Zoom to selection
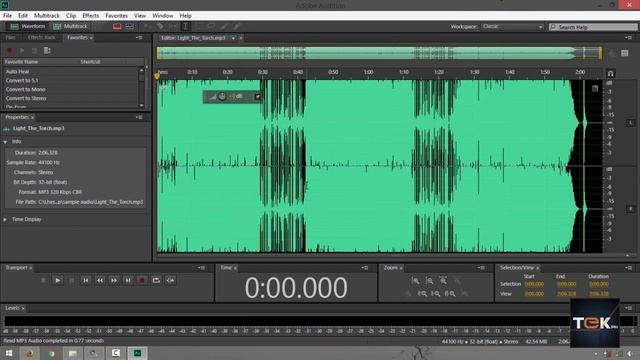The image size is (640, 360). coord(450,293)
